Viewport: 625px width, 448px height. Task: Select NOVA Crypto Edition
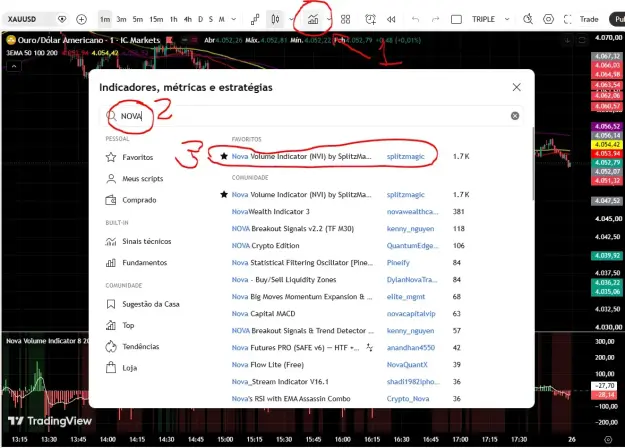tap(265, 246)
